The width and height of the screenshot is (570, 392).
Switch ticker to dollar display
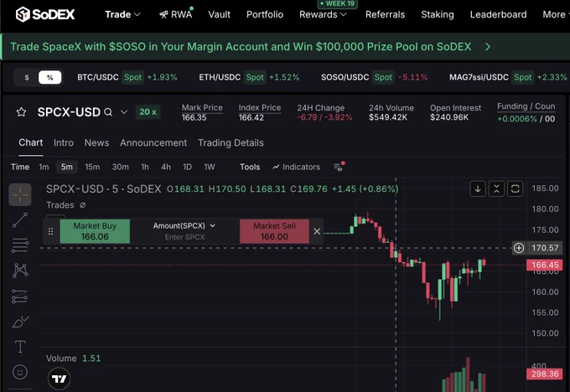[27, 77]
